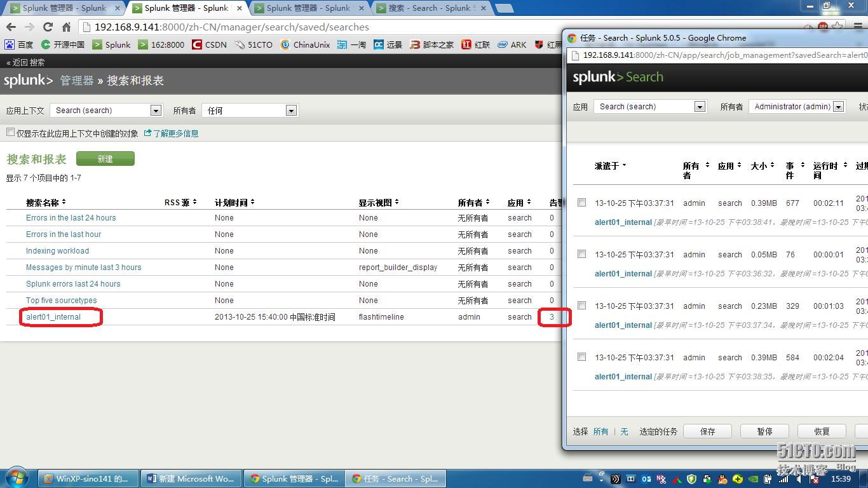Sort list by 计划时间 column
This screenshot has width=868, height=488.
(x=234, y=202)
